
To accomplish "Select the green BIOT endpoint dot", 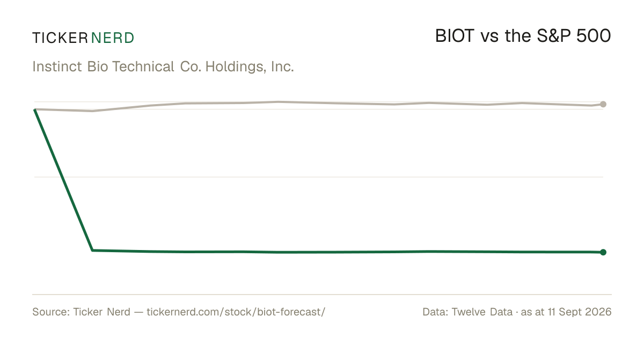I will pos(603,252).
